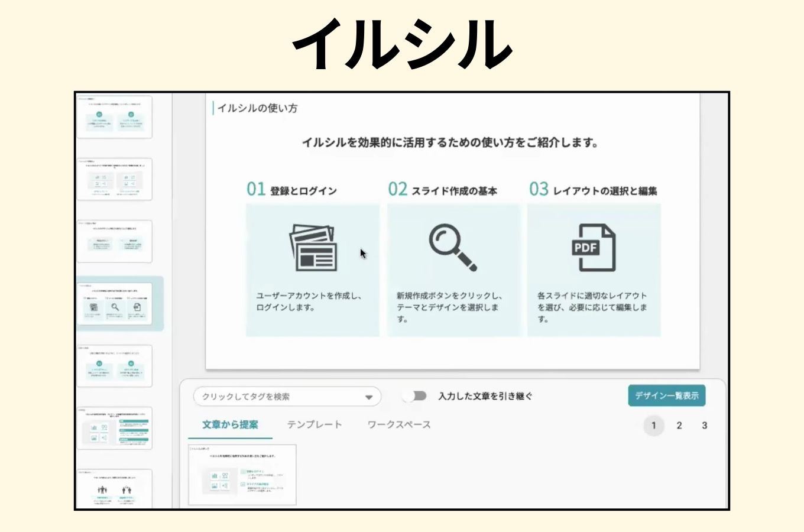
Task: Click the 02 スライド作成の基本 heading
Action: pyautogui.click(x=443, y=190)
